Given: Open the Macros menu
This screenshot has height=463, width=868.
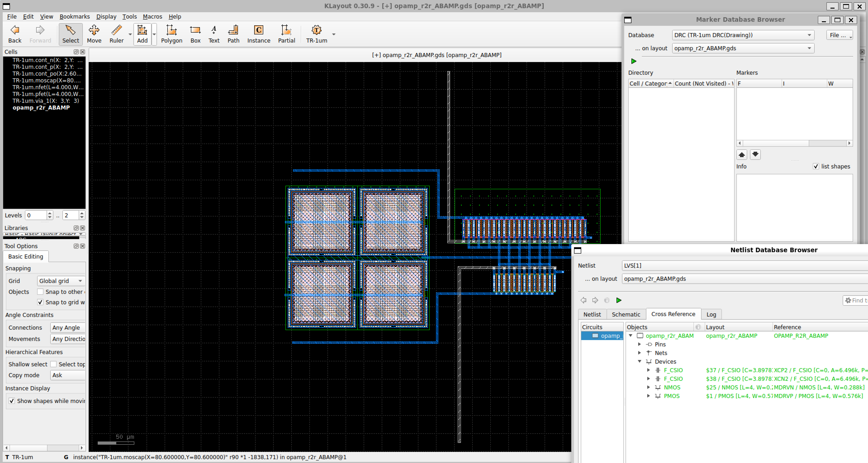Looking at the screenshot, I should click(x=152, y=17).
